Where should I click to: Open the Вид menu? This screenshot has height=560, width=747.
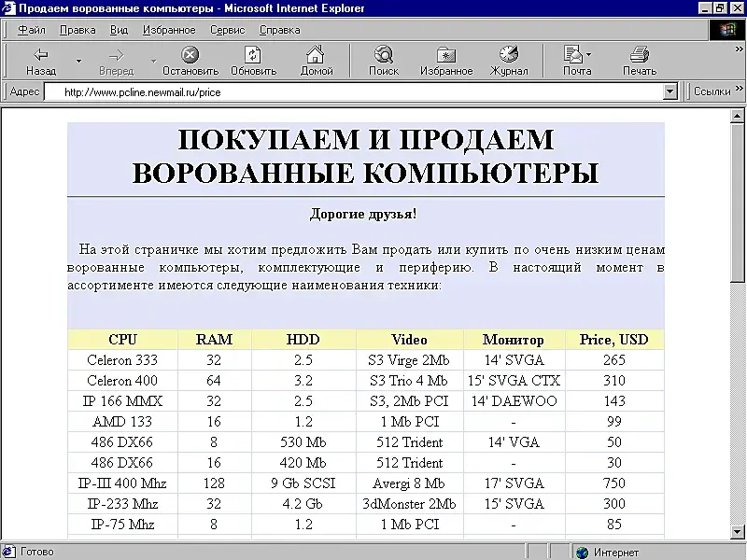pyautogui.click(x=120, y=30)
